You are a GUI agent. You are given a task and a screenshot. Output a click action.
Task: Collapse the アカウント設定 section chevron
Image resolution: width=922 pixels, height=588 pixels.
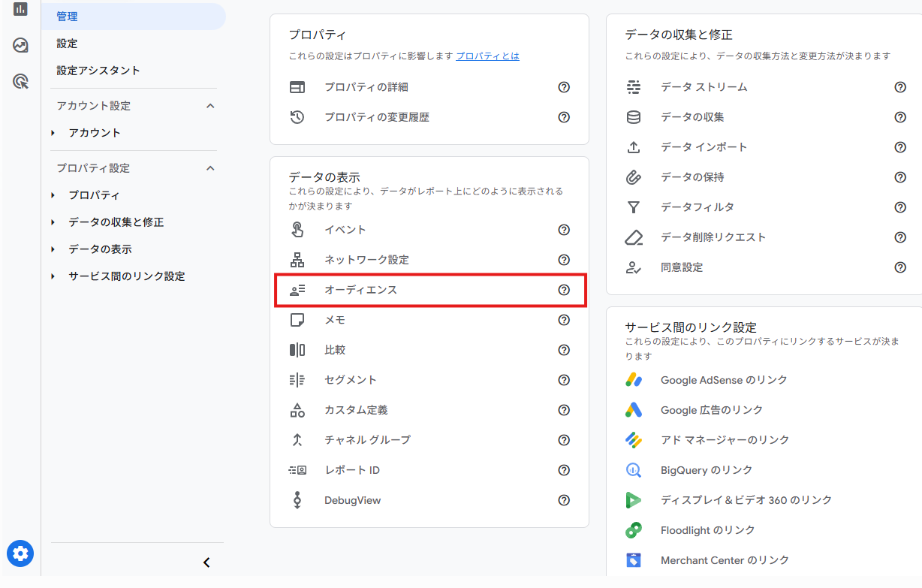point(210,106)
